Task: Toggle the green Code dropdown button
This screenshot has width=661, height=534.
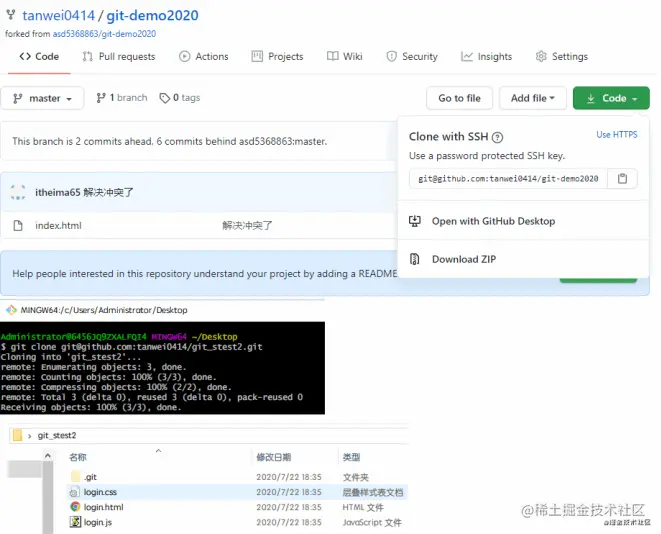Action: pos(611,98)
